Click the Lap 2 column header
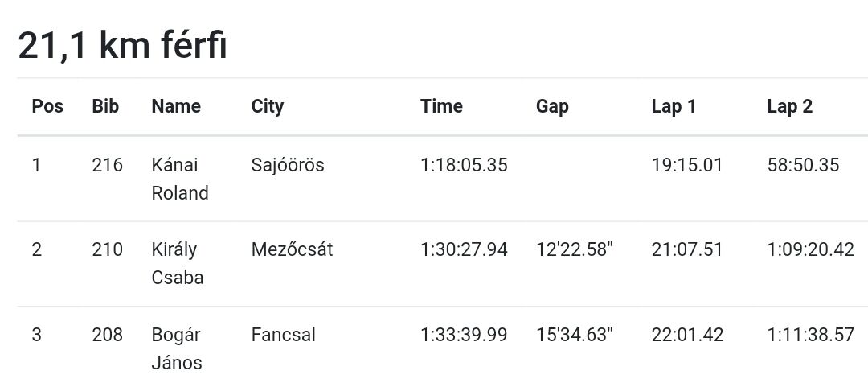 pyautogui.click(x=790, y=106)
